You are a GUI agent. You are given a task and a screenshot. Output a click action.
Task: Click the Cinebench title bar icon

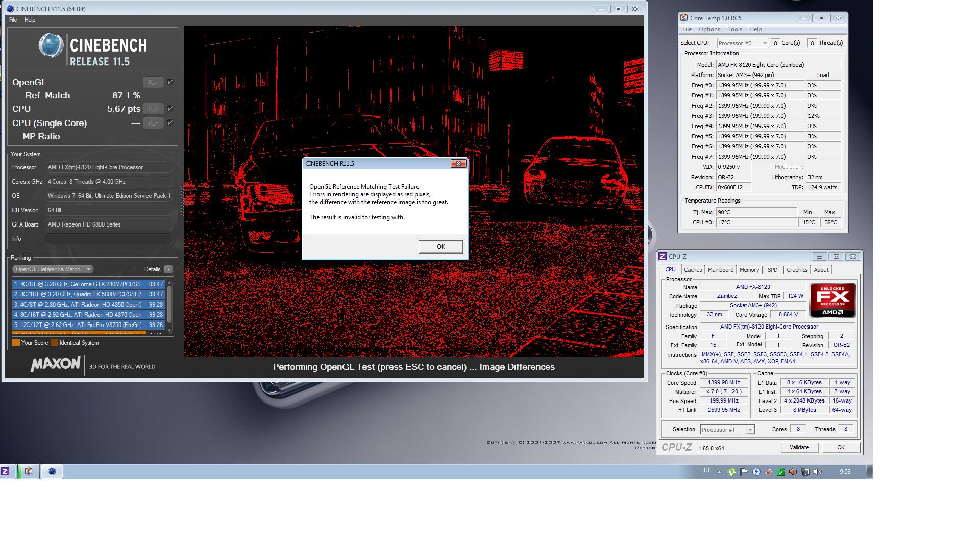(10, 9)
